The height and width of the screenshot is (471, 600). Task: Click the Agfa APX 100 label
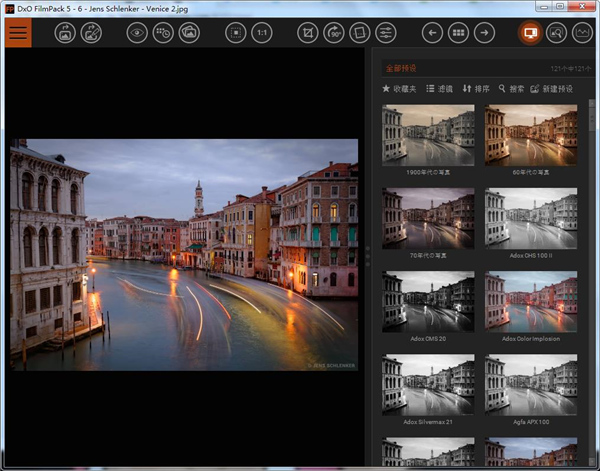coord(531,422)
